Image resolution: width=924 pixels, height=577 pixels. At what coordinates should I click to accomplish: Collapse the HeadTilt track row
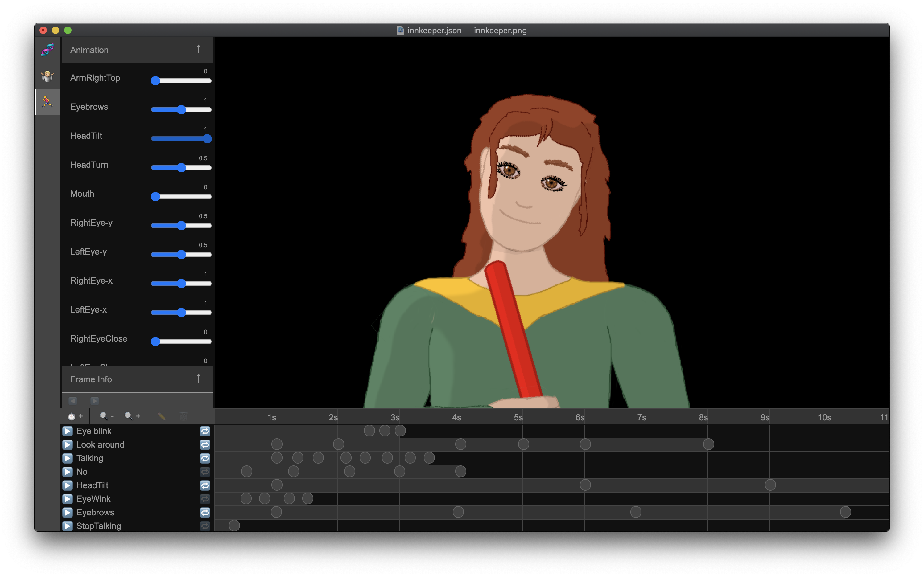(x=67, y=485)
